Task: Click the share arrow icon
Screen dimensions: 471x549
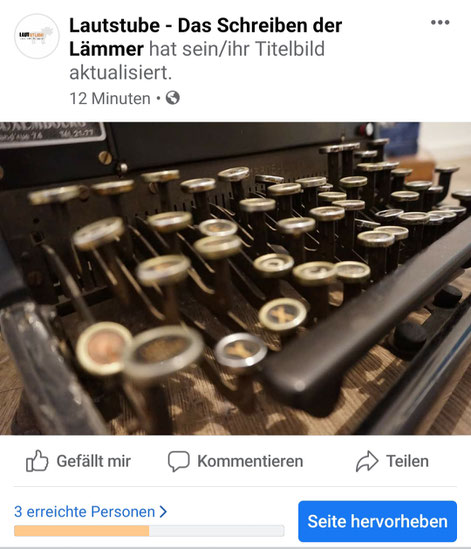Action: [367, 461]
